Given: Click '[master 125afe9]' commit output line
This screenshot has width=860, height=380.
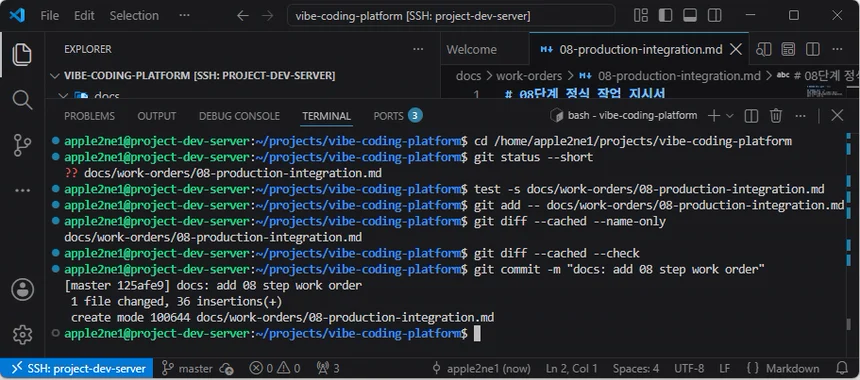Looking at the screenshot, I should [213, 286].
